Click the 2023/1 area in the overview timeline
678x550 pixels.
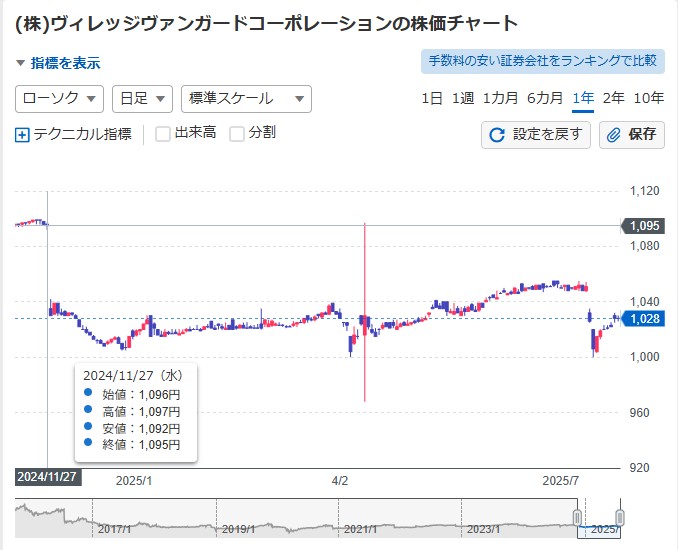coord(483,529)
